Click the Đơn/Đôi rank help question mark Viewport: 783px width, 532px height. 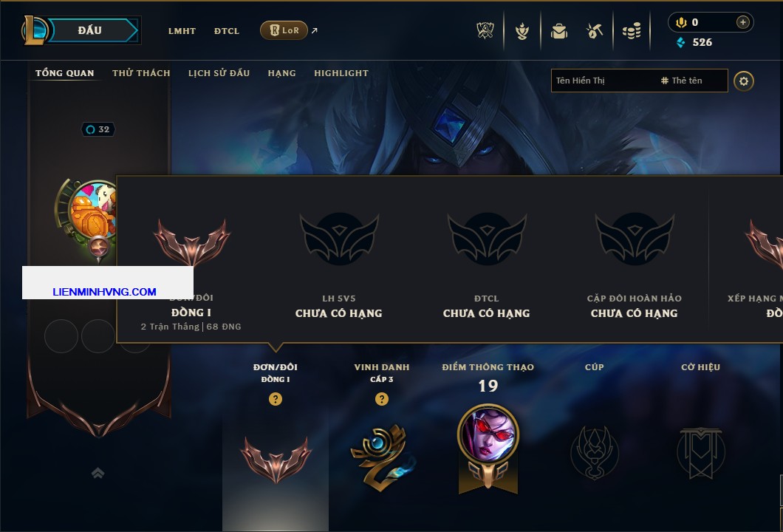point(275,398)
